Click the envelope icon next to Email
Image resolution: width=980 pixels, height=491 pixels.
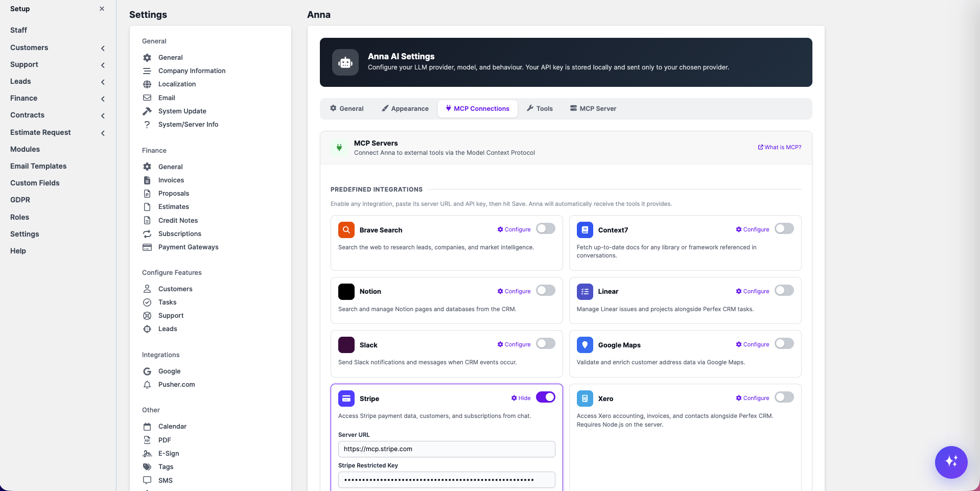coord(147,98)
